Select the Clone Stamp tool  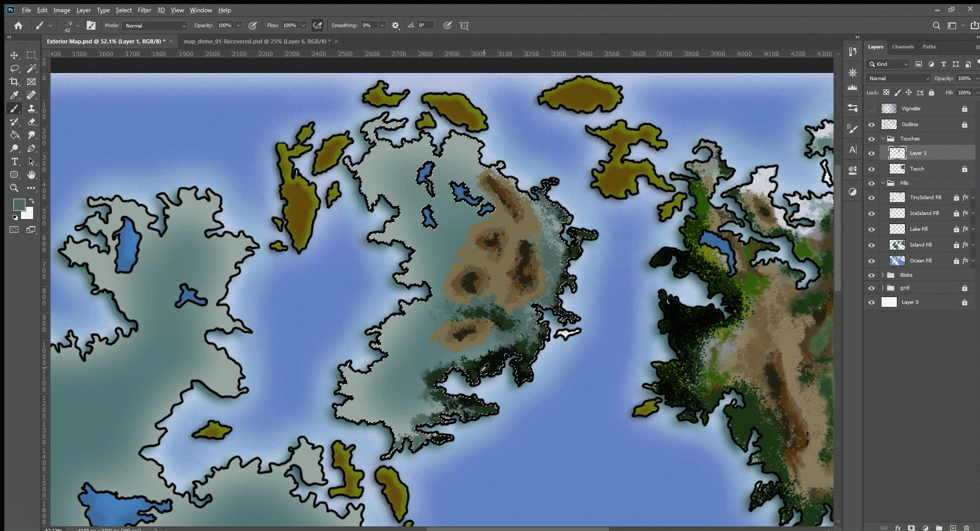point(32,108)
